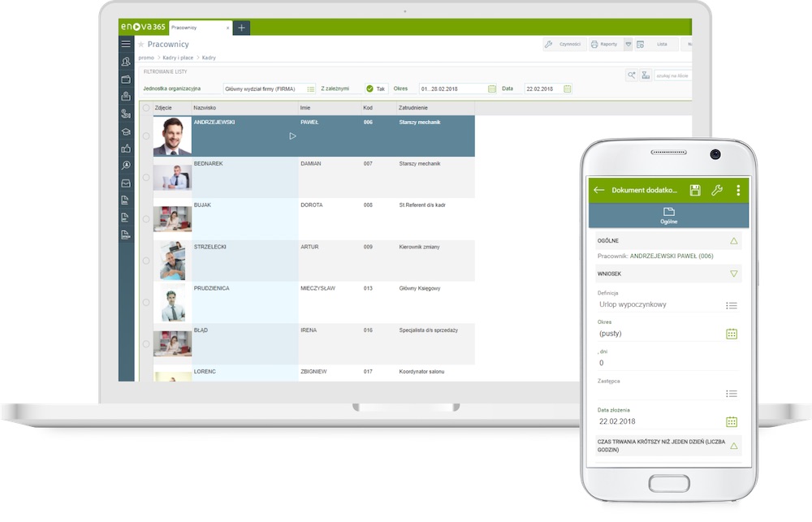The image size is (812, 522).
Task: Star the Pracownicy page as favorite
Action: pos(141,45)
